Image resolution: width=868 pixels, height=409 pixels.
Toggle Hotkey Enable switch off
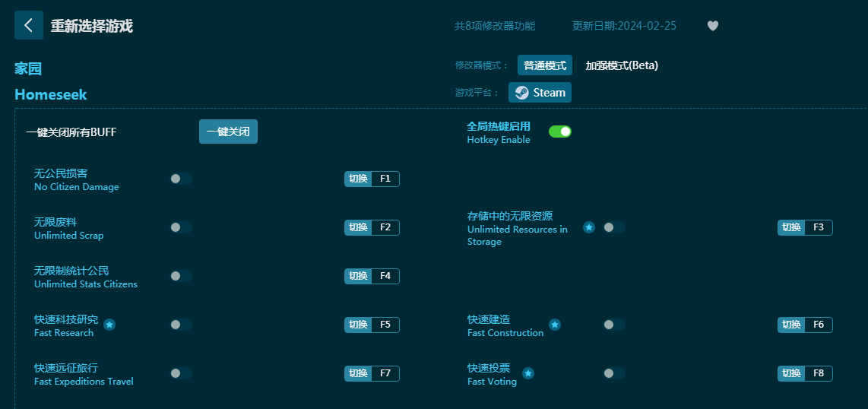(x=559, y=132)
